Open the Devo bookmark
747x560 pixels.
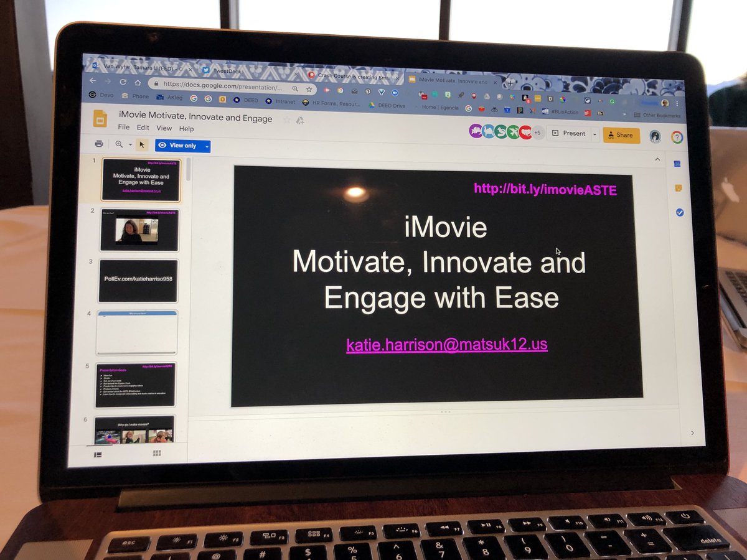tap(101, 95)
